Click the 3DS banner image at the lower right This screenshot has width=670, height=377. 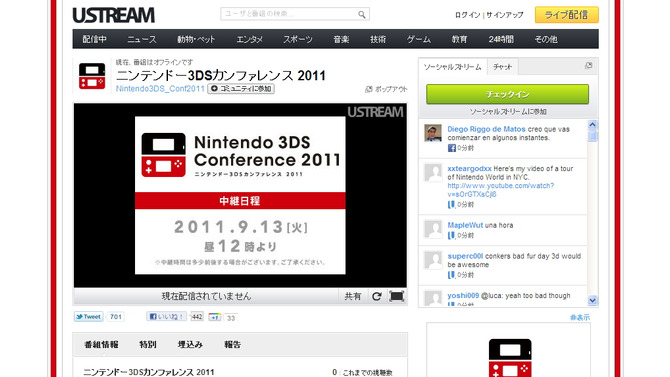(508, 350)
